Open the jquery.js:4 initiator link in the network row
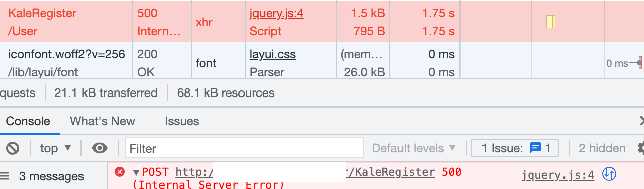 click(x=276, y=14)
